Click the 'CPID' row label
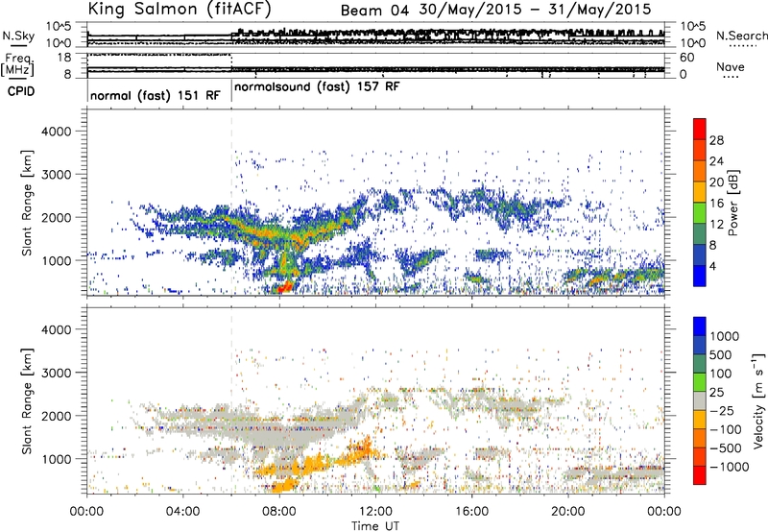The height and width of the screenshot is (532, 768). [20, 91]
